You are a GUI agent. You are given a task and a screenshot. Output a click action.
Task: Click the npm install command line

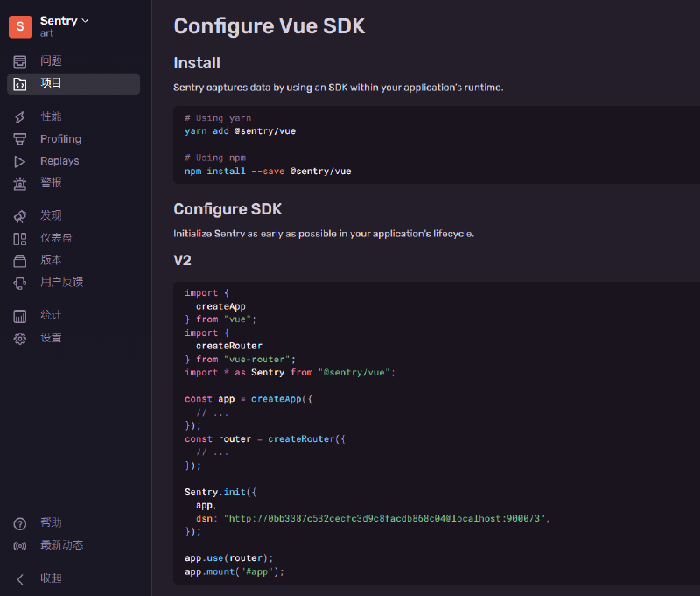pyautogui.click(x=268, y=172)
